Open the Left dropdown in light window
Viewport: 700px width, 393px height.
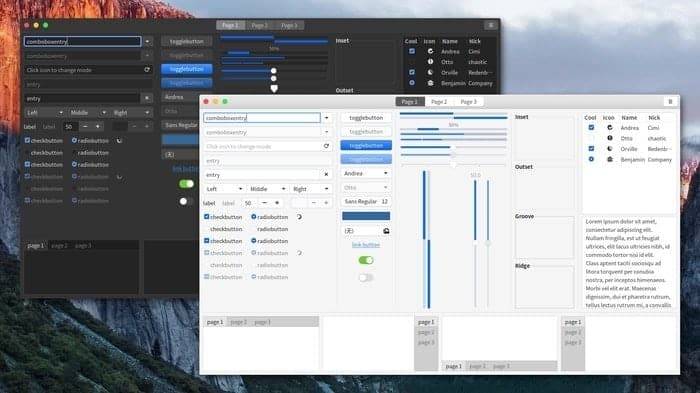pos(224,189)
